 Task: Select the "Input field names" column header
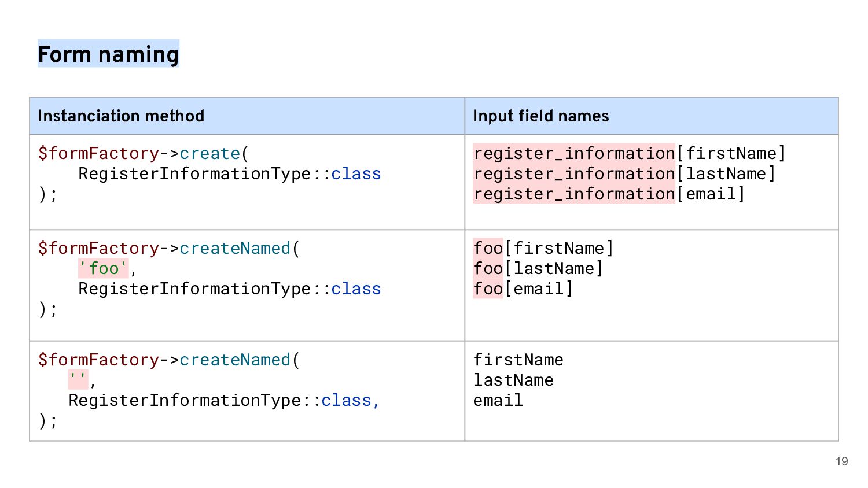540,116
